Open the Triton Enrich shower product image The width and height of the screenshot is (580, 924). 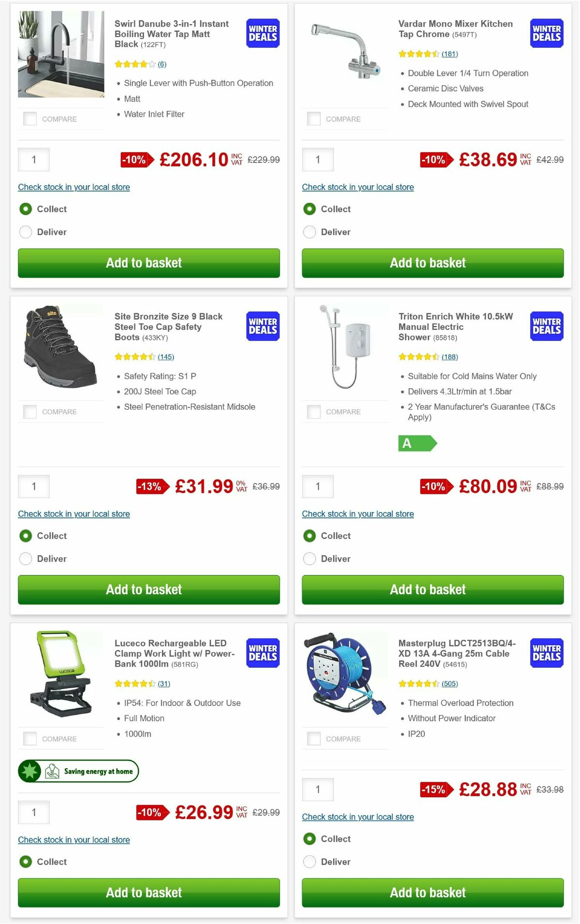[x=345, y=348]
